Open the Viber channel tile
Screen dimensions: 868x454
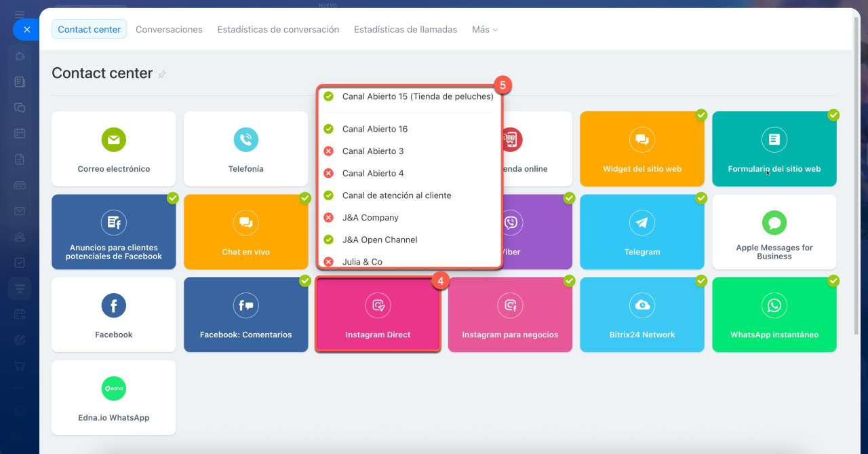pyautogui.click(x=538, y=232)
